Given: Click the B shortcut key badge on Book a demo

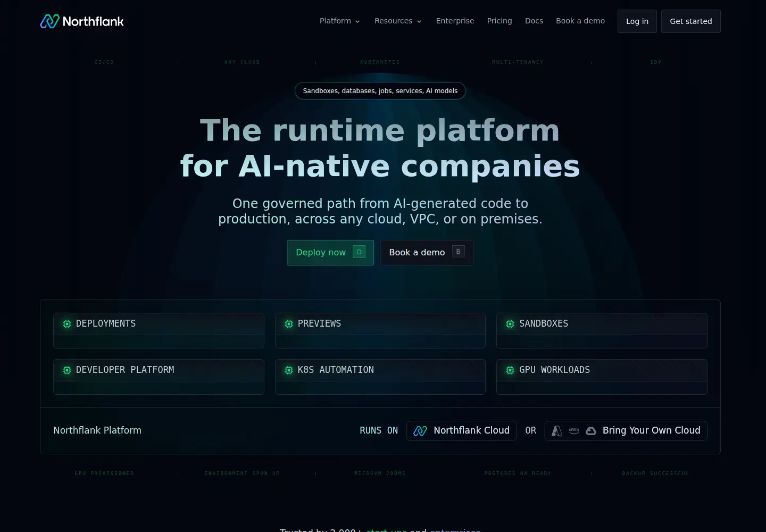Looking at the screenshot, I should click(459, 252).
